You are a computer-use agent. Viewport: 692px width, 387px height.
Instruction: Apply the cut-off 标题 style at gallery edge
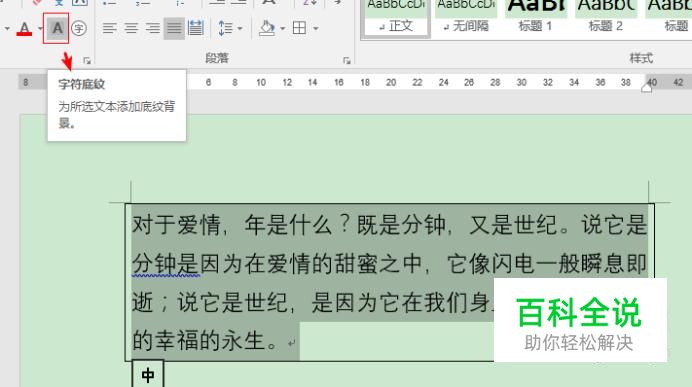[x=668, y=18]
